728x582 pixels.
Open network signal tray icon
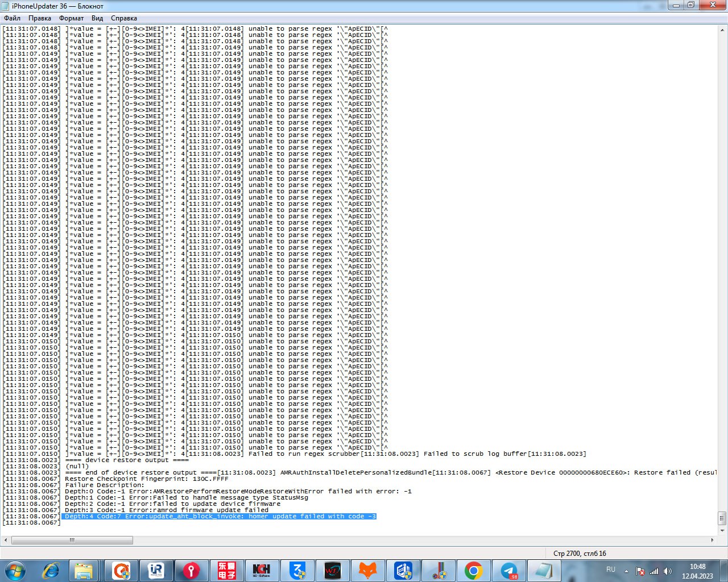(654, 571)
